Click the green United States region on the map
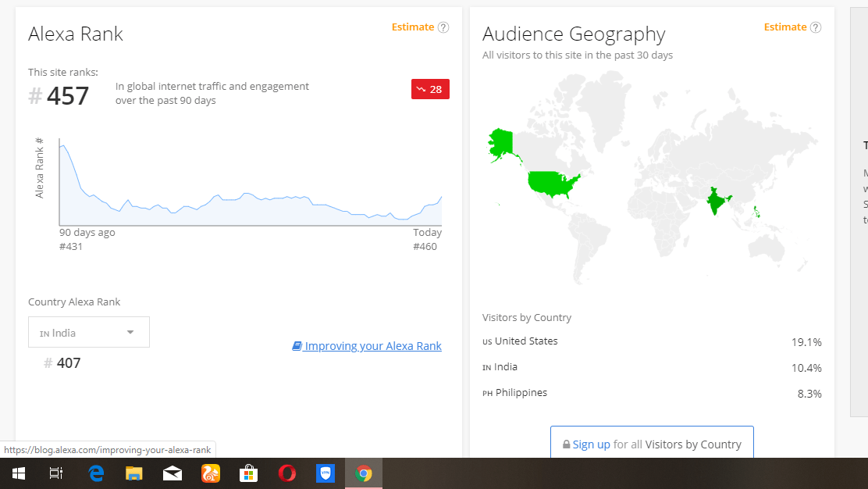The height and width of the screenshot is (489, 868). click(551, 181)
